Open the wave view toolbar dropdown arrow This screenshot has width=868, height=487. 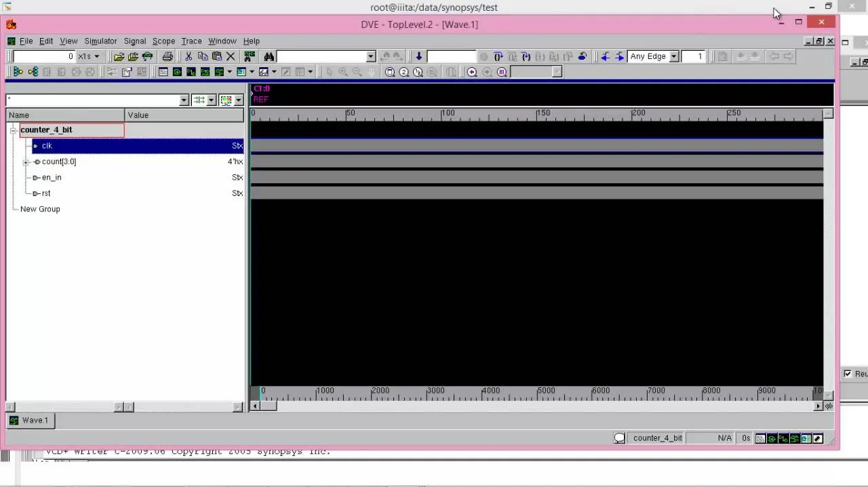[x=229, y=72]
